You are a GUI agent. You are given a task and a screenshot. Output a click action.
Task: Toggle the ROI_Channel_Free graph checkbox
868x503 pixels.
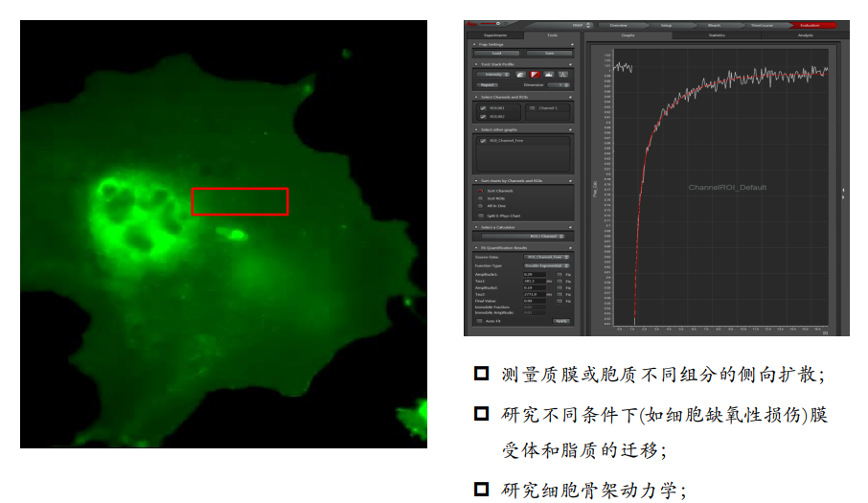click(x=483, y=141)
